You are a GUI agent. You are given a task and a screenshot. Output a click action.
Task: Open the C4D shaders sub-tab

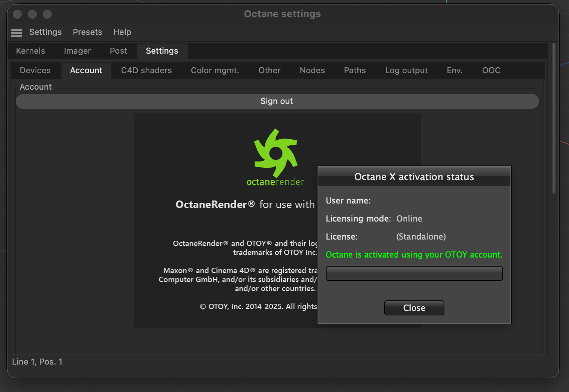(x=146, y=71)
